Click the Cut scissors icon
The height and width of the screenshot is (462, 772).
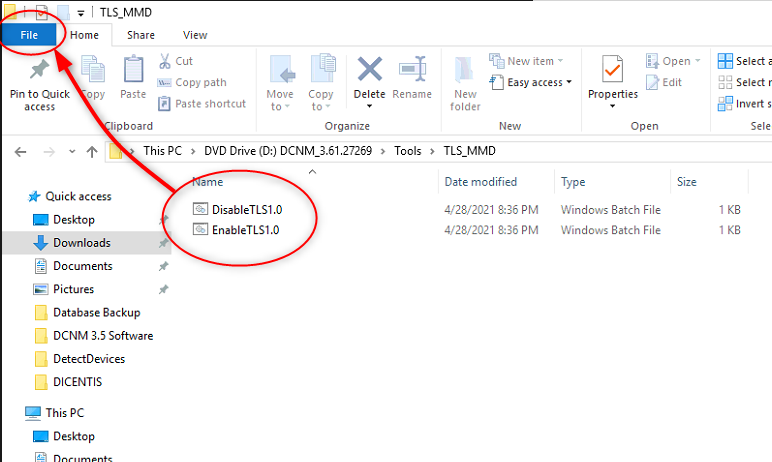[164, 61]
